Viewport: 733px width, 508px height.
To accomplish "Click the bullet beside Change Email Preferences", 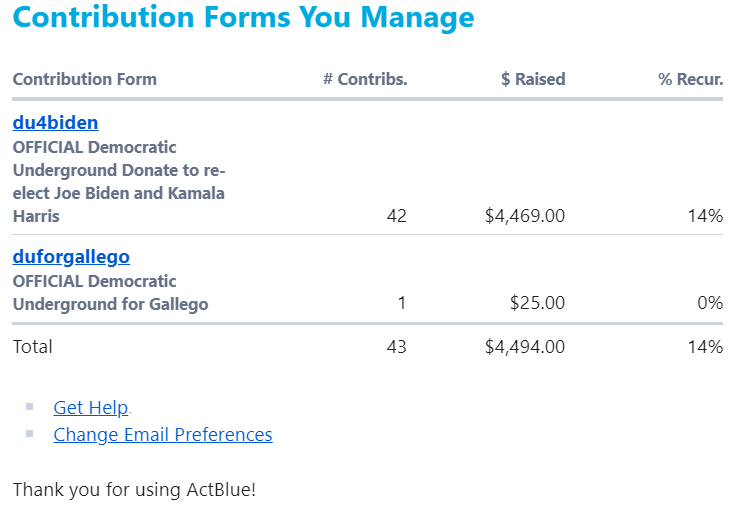I will click(x=30, y=433).
